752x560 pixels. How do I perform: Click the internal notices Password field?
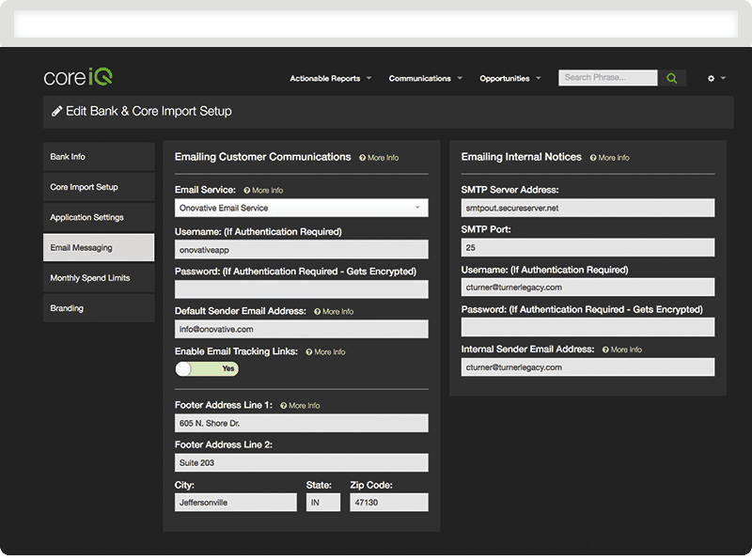coord(587,327)
